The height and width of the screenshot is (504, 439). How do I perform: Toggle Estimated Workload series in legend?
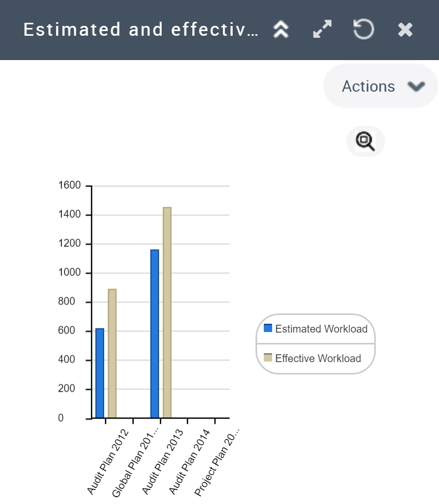click(321, 329)
